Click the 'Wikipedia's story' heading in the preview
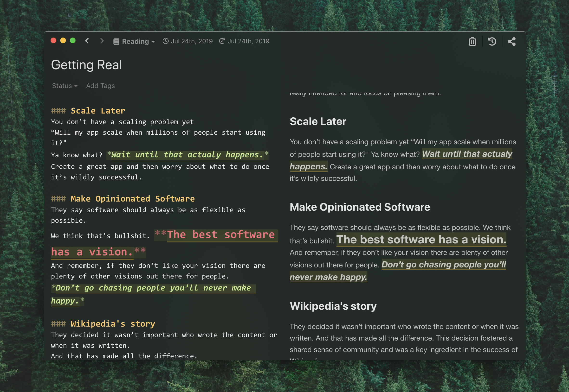The image size is (569, 392). click(x=333, y=306)
